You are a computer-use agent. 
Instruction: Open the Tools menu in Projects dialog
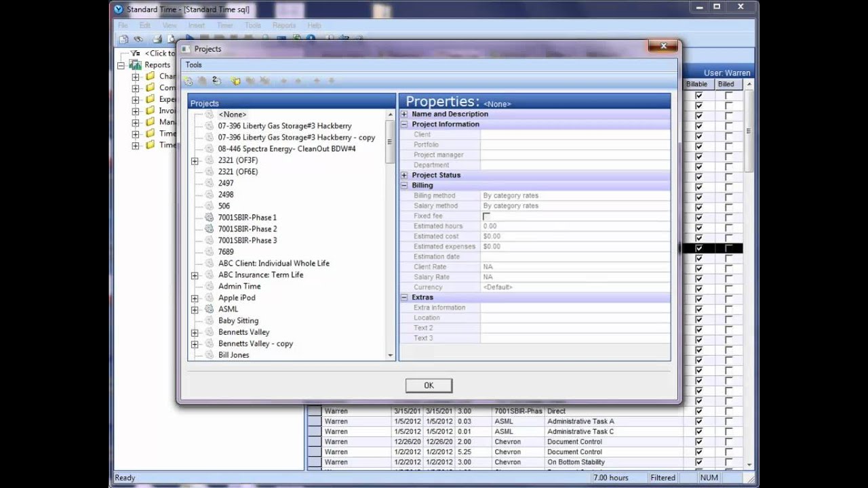(193, 65)
